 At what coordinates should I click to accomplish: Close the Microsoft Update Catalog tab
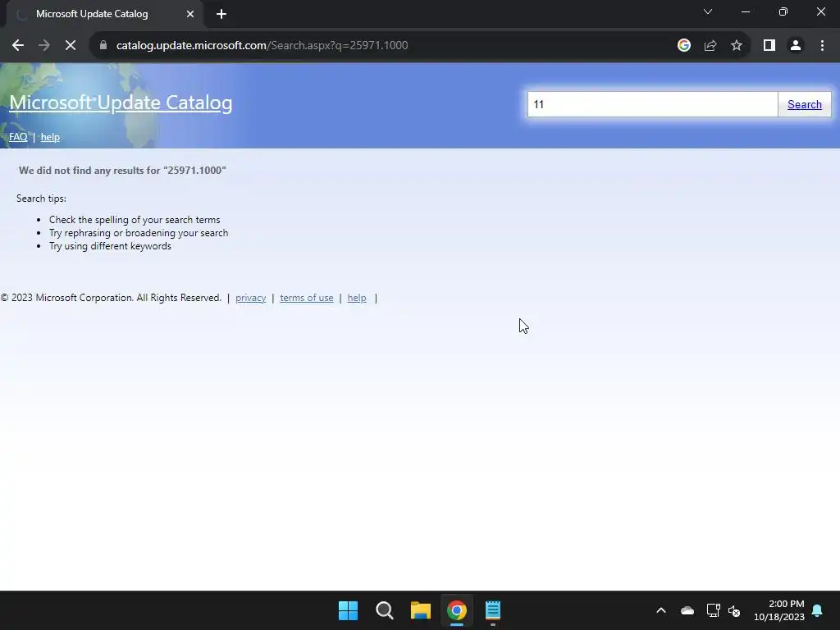tap(190, 14)
